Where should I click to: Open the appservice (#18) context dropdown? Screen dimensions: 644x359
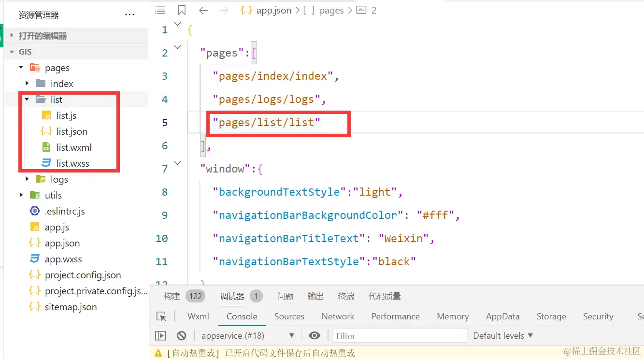[248, 335]
